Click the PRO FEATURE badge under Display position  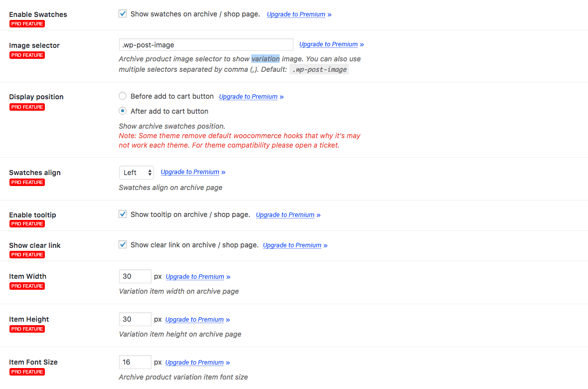[x=27, y=107]
